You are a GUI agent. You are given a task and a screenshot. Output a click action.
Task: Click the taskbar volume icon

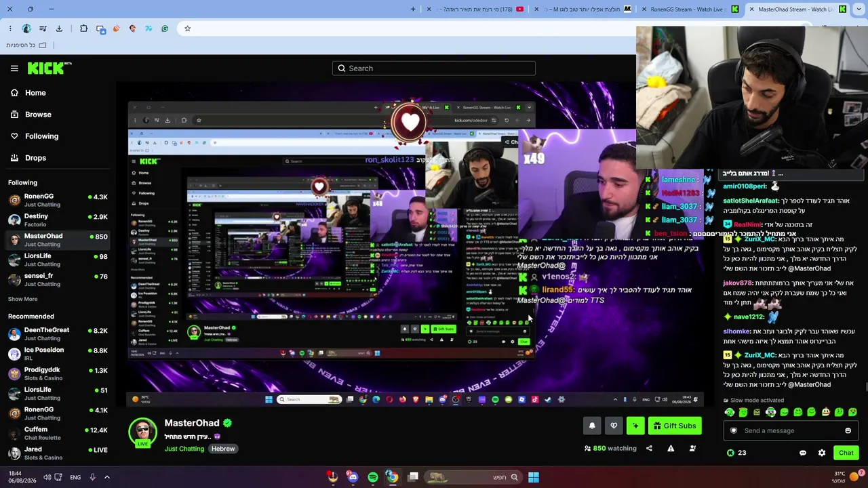[x=47, y=477]
